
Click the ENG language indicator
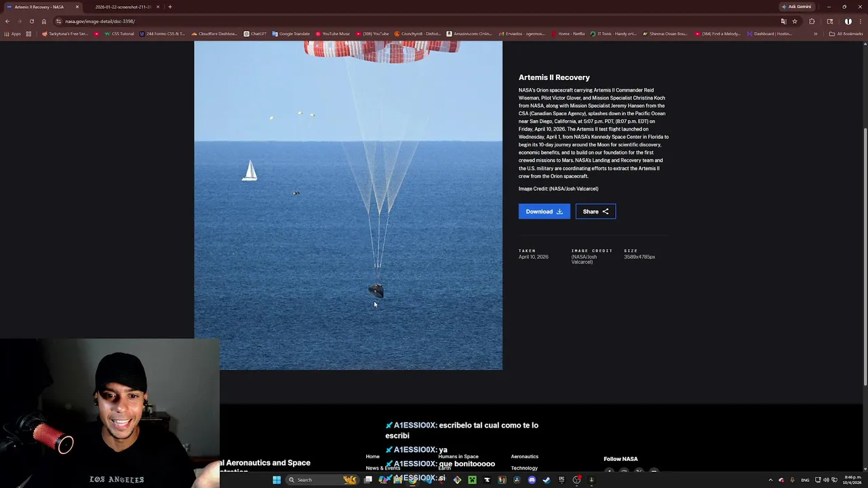click(806, 480)
